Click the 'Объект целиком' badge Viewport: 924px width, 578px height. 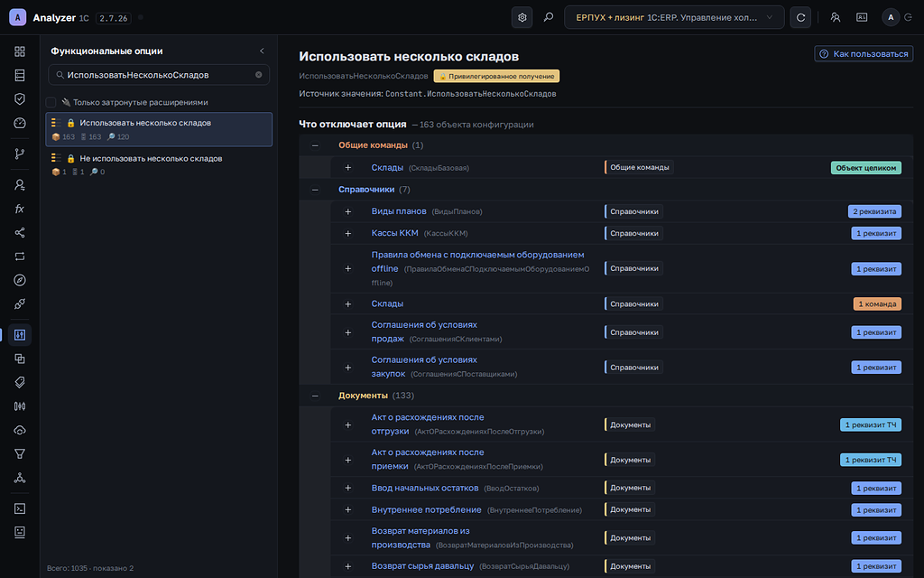coord(865,167)
